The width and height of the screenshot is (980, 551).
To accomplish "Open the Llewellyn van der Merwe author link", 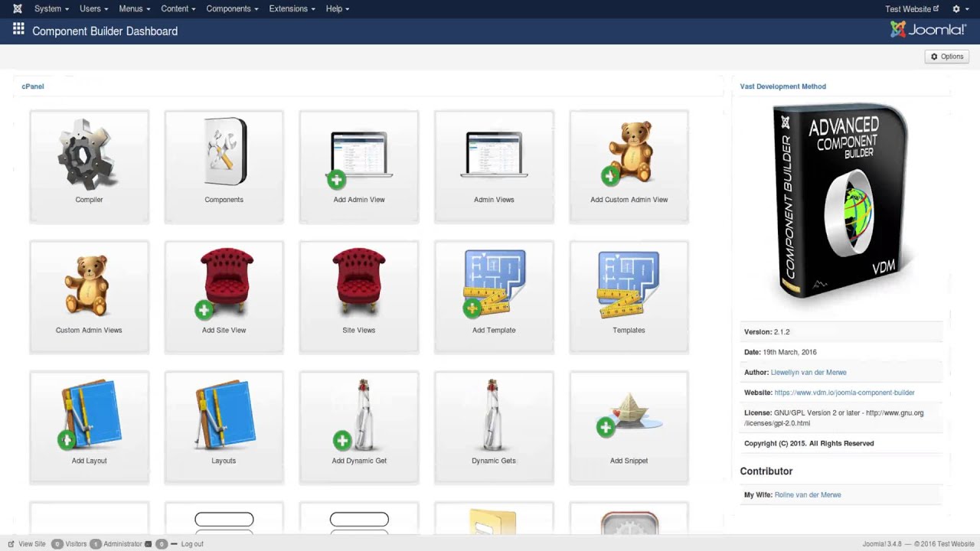I will point(810,373).
